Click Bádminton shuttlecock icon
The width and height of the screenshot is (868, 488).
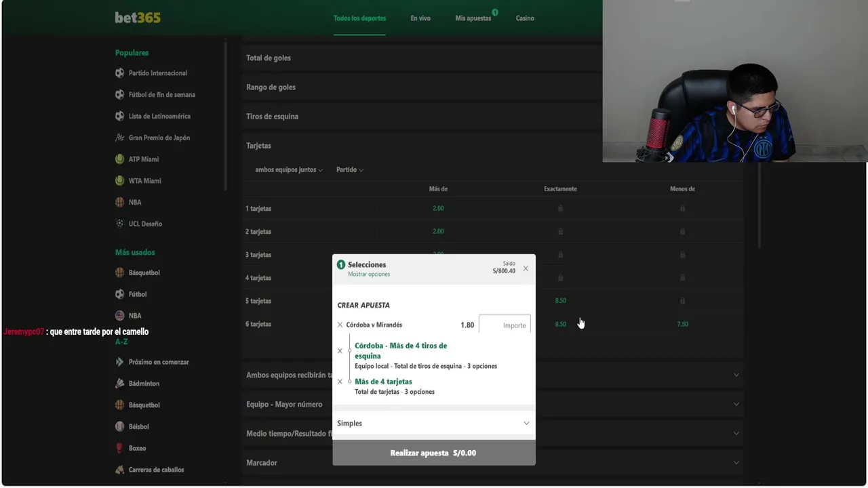(120, 384)
